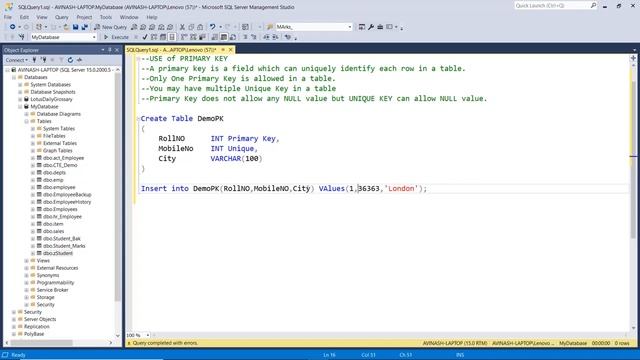Click the Object Explorer horizontal scrollbar
This screenshot has width=640, height=360.
tap(41, 342)
